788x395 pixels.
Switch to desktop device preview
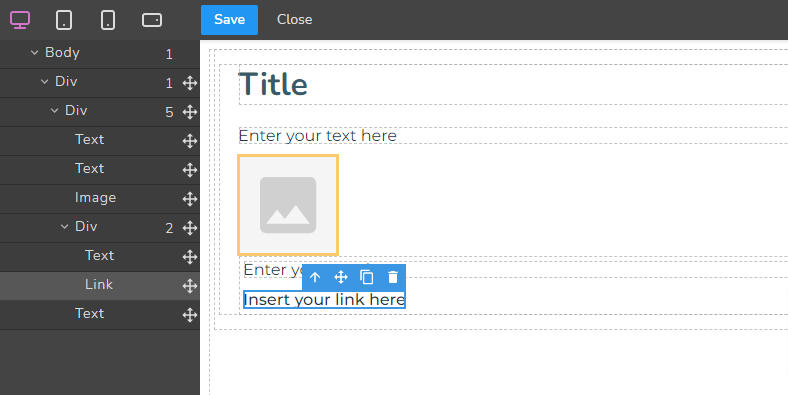tap(20, 20)
